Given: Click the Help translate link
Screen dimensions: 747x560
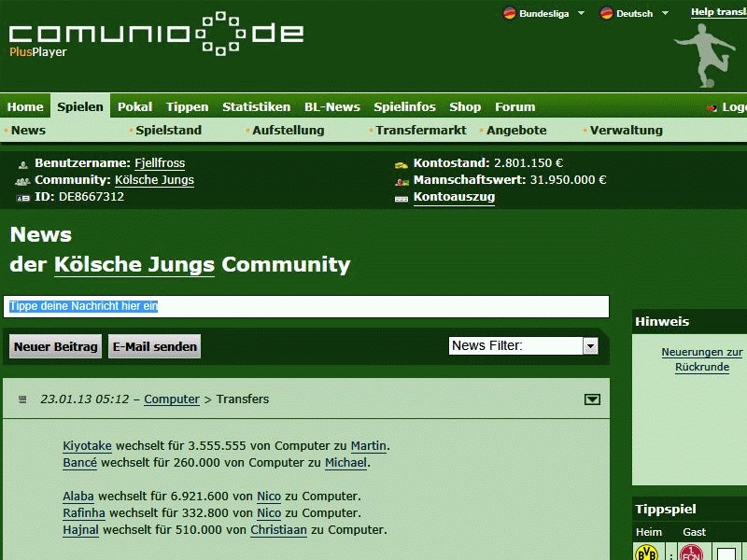Looking at the screenshot, I should point(719,12).
